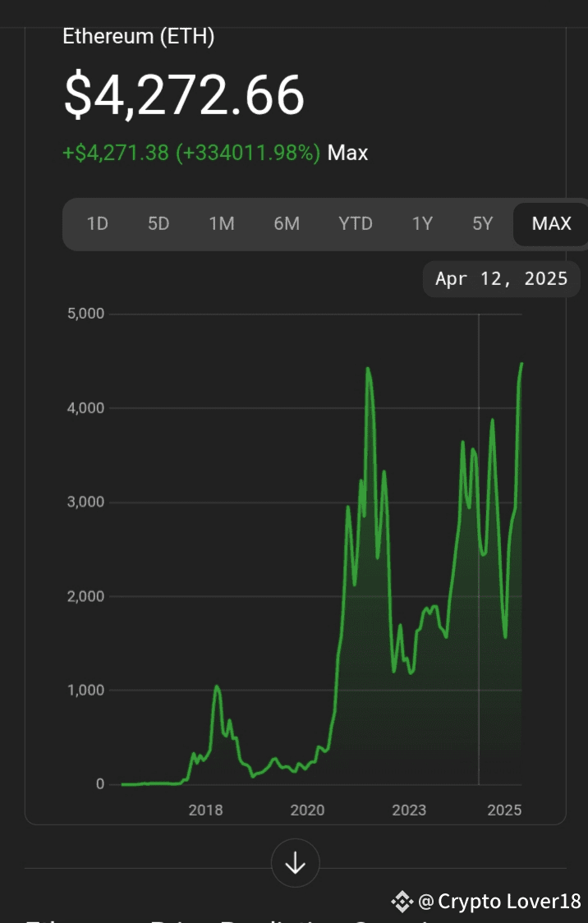Select the 1D time range tab

click(97, 223)
